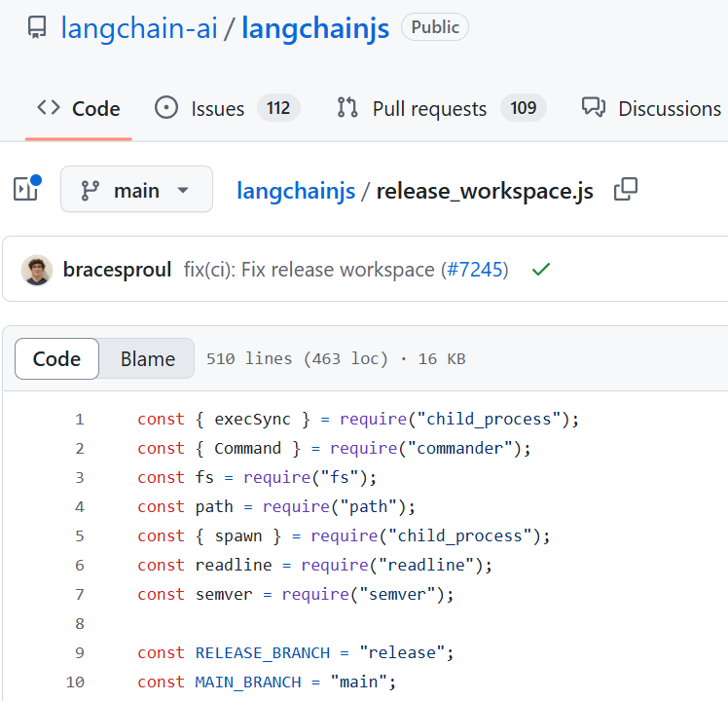Select line number 4

click(80, 506)
